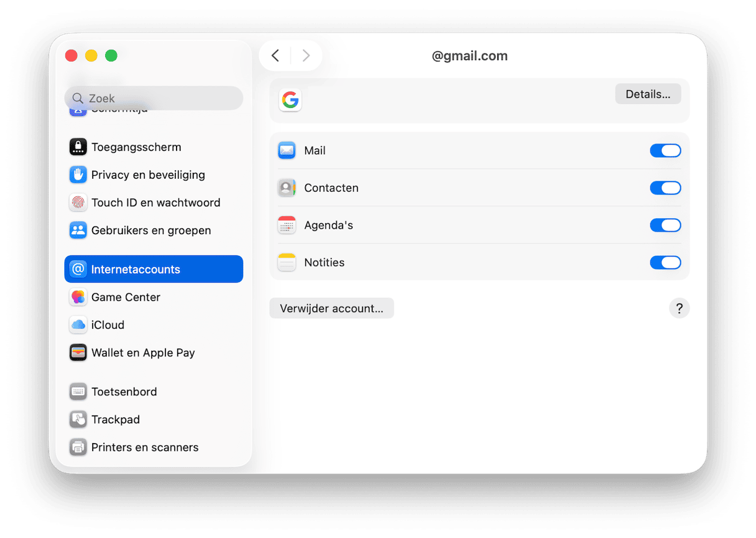Open the Toegangsscherm lock icon
756x538 pixels.
(78, 147)
